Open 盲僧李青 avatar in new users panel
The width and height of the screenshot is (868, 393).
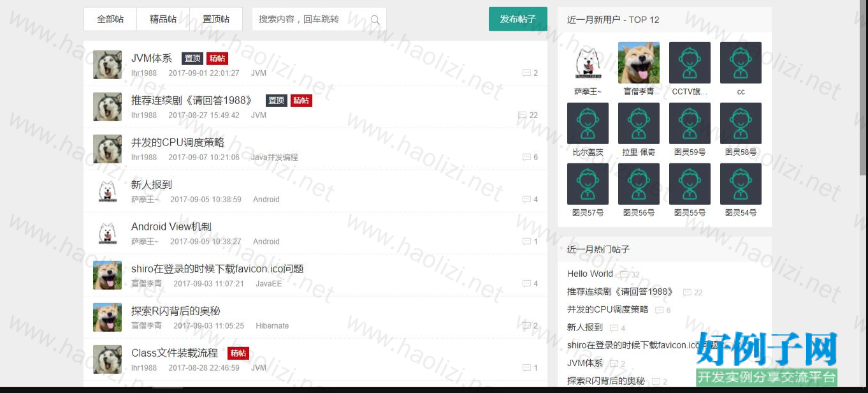pyautogui.click(x=639, y=63)
